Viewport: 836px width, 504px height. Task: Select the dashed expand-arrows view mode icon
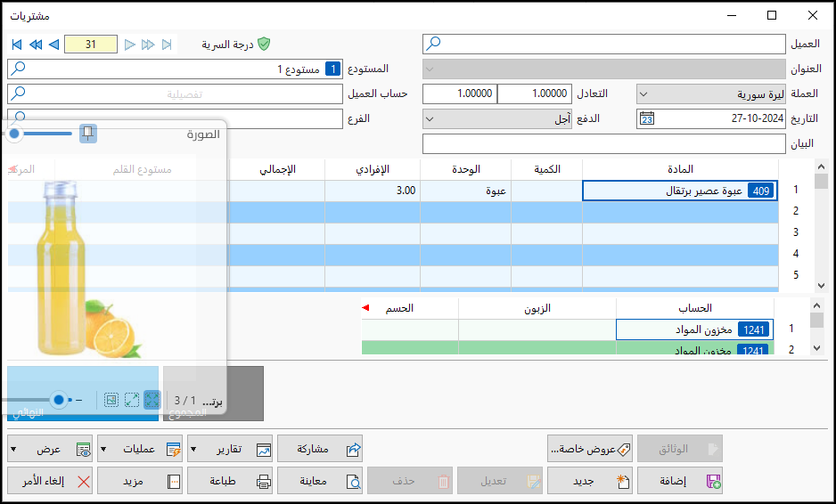click(x=132, y=400)
